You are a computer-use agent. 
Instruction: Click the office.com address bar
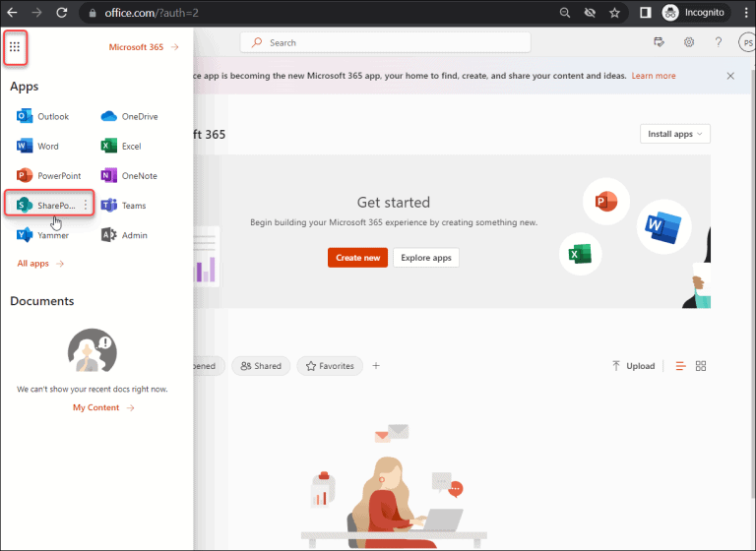click(x=318, y=13)
